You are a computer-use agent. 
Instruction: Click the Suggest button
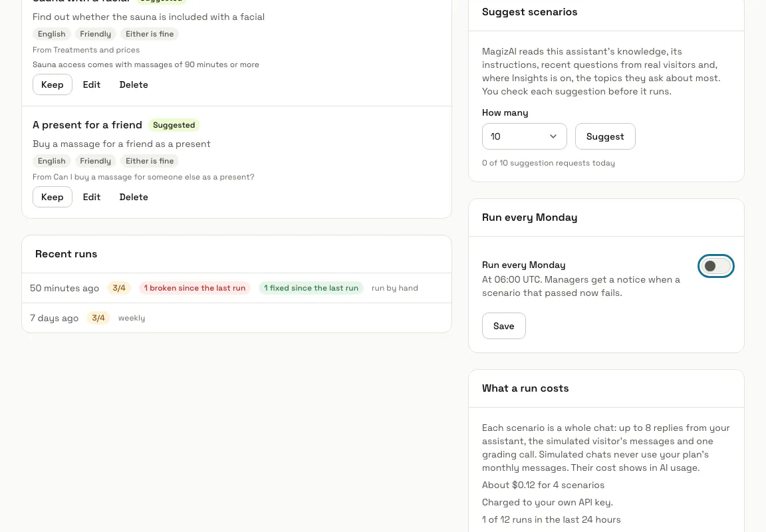(x=605, y=136)
